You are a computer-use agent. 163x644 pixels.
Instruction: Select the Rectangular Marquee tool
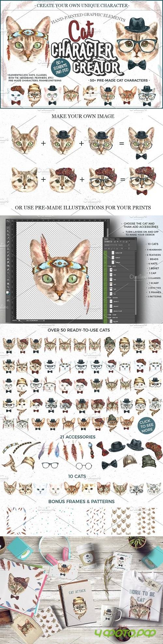(8, 224)
